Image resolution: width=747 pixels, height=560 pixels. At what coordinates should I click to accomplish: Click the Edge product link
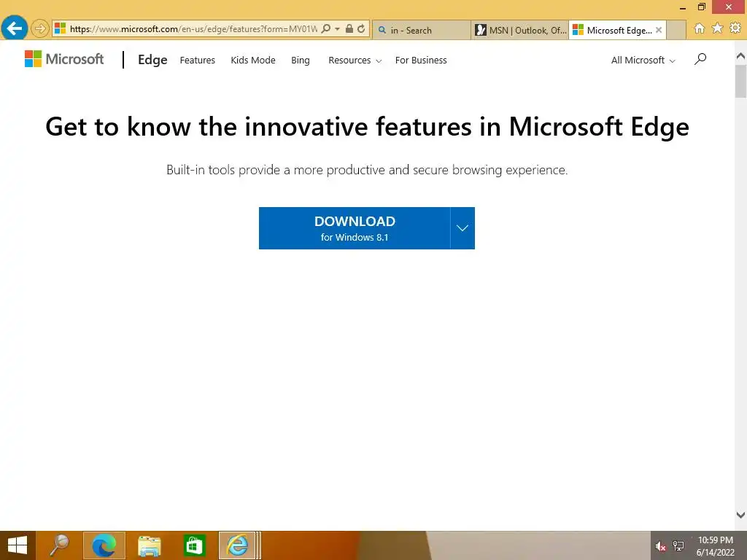(x=152, y=60)
